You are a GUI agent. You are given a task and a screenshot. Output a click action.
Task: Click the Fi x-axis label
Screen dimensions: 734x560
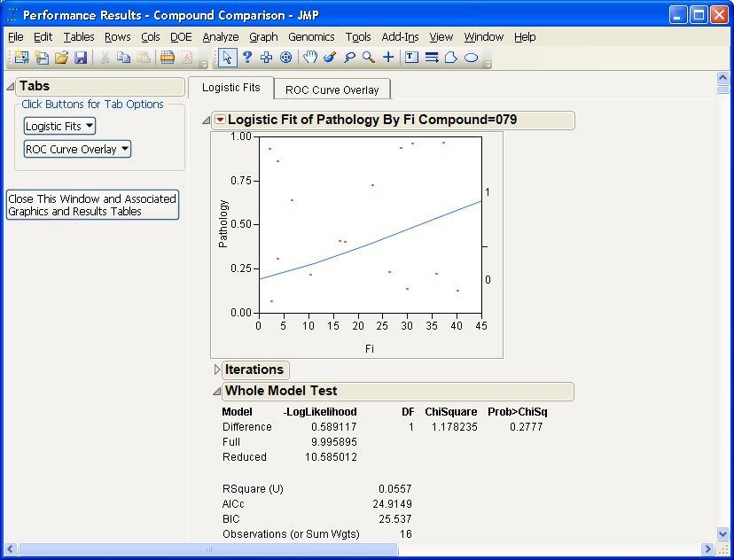pos(370,348)
